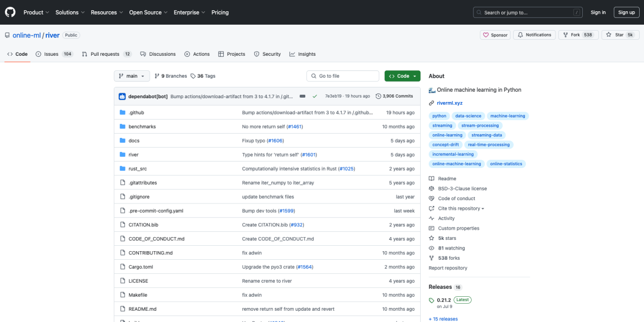The height and width of the screenshot is (322, 644).
Task: Click the Sign up button
Action: point(626,12)
